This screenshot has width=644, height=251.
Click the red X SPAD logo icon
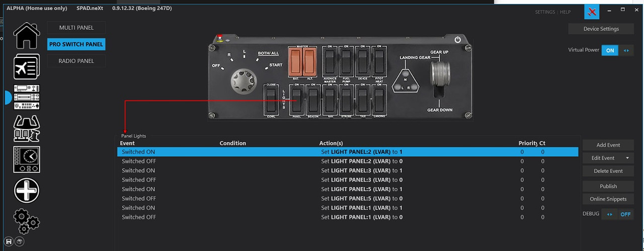[x=592, y=12]
